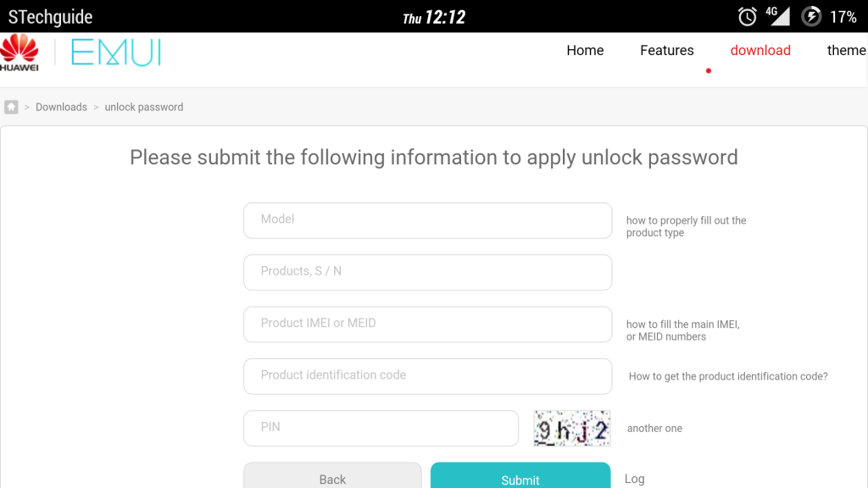Image resolution: width=868 pixels, height=488 pixels.
Task: Click the Huawei logo icon
Action: 19,53
